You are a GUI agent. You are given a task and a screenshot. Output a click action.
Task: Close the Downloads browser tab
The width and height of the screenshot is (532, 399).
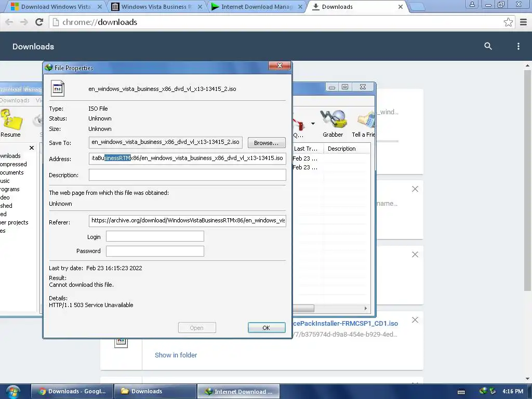click(401, 7)
